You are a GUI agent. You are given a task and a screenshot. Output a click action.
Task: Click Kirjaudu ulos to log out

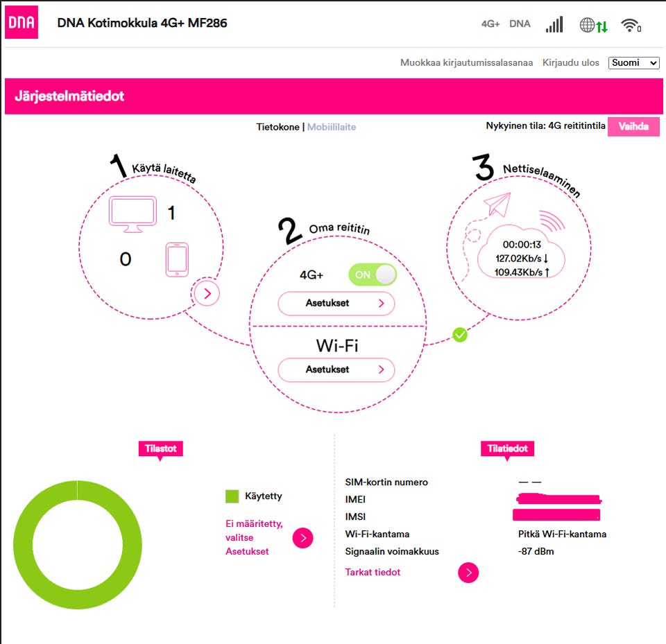click(570, 63)
